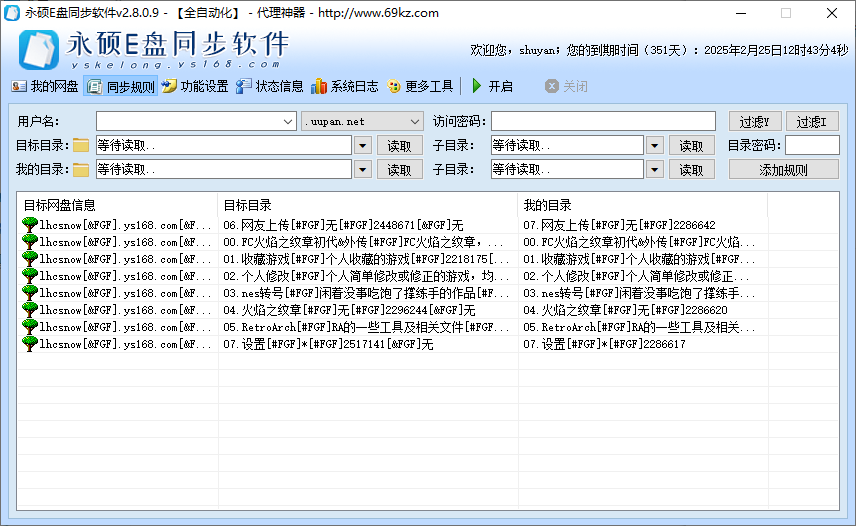Open the 系统日志 log view
856x526 pixels.
pos(345,86)
